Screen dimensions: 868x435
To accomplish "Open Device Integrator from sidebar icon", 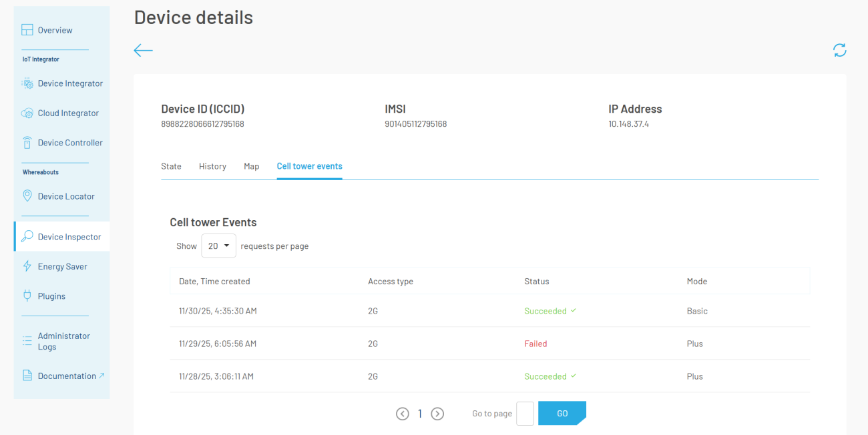I will (x=27, y=83).
